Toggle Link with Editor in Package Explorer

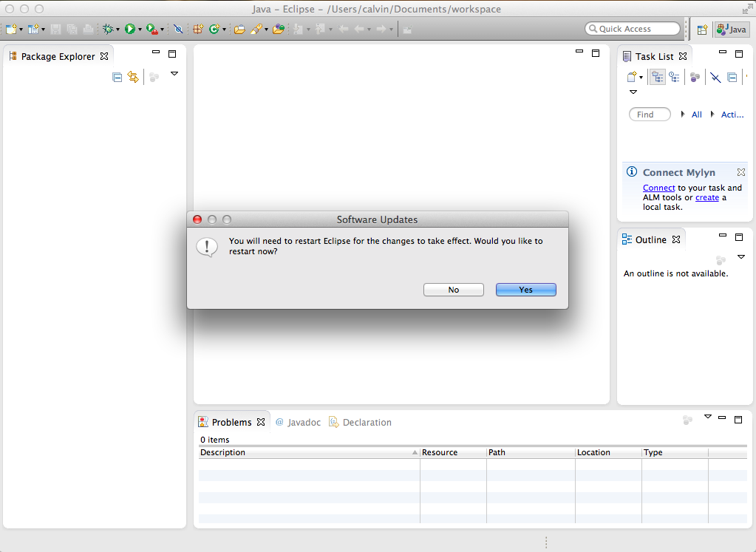[133, 77]
